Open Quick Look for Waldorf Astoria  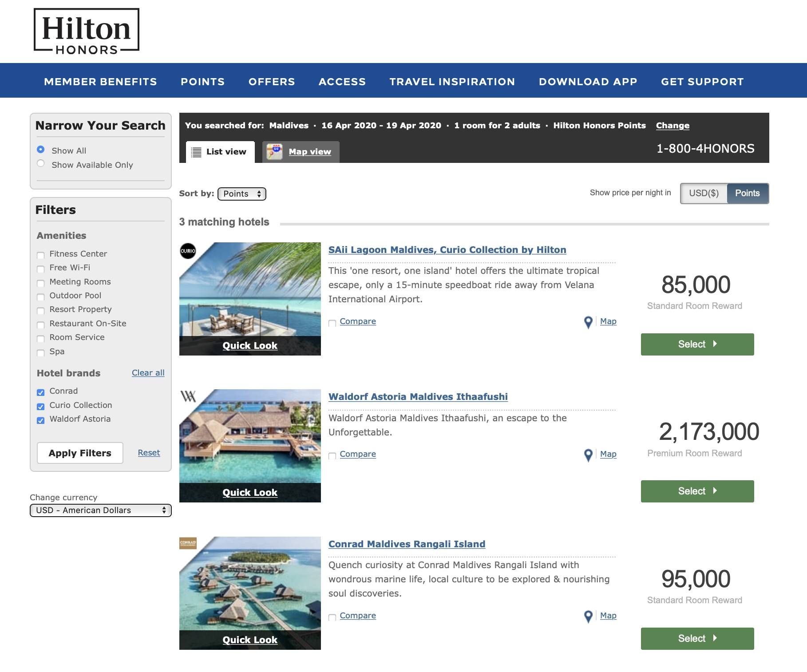[x=250, y=493]
